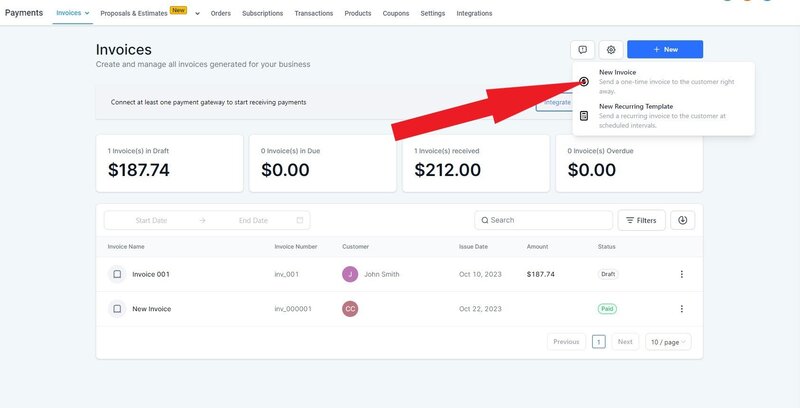The image size is (800, 408).
Task: Click the recurring template document icon
Action: [x=584, y=116]
